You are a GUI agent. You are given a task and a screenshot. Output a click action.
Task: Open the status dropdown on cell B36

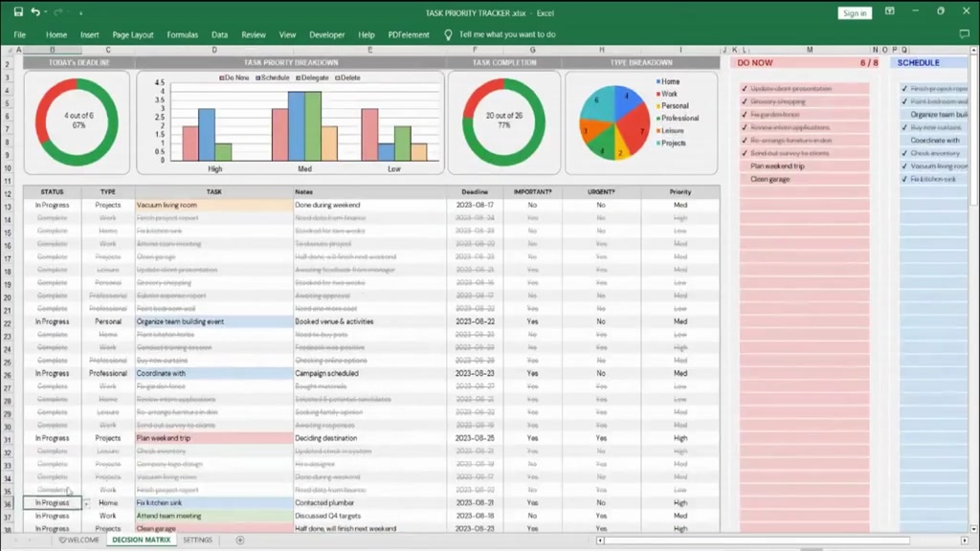pyautogui.click(x=86, y=503)
